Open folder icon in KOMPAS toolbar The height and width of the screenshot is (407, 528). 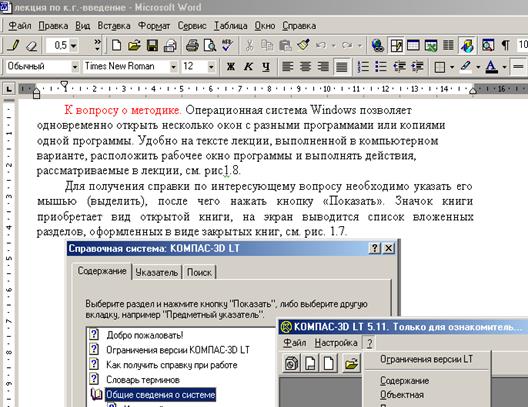[351, 364]
